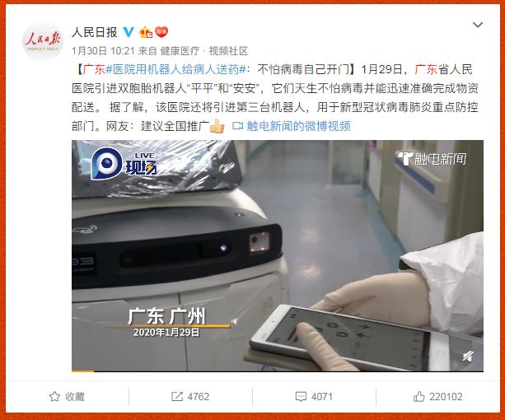Like the post with thumbs-up 220102
505x420 pixels.
pyautogui.click(x=437, y=396)
